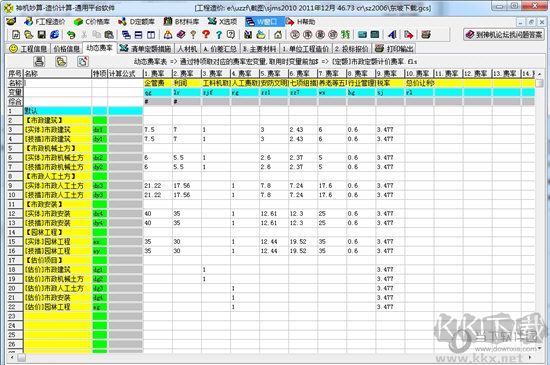Viewport: 550px width, 365px height.
Task: Click the Internet Explorer icon in toolbar
Action: click(x=54, y=34)
